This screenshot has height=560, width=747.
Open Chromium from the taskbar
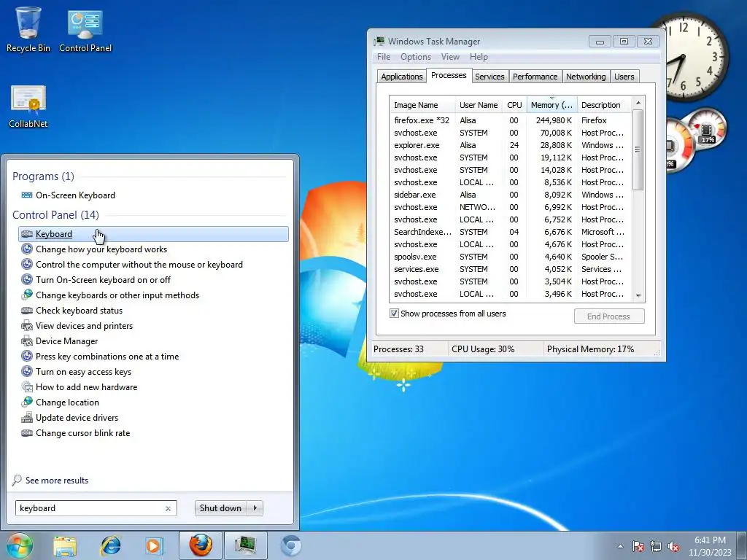coord(290,545)
